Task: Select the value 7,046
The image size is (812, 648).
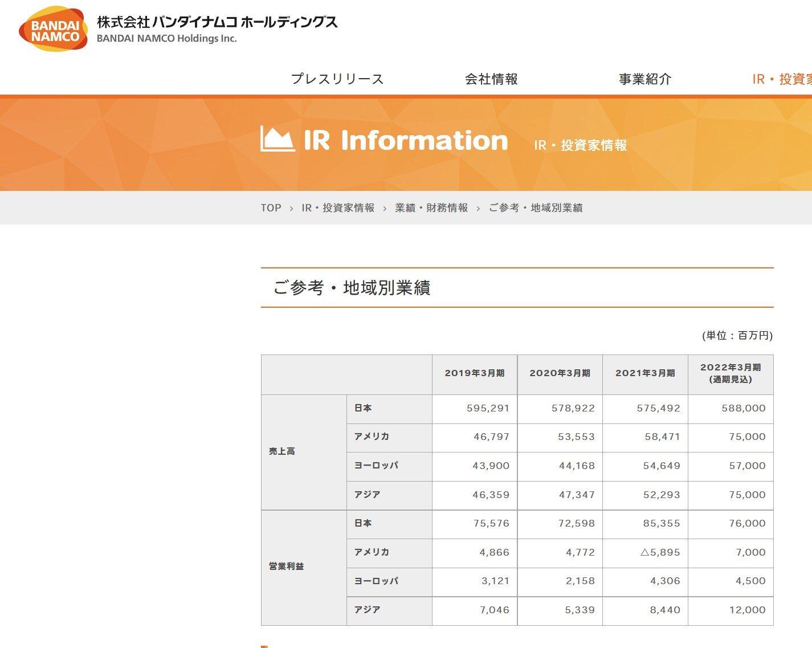Action: (495, 610)
